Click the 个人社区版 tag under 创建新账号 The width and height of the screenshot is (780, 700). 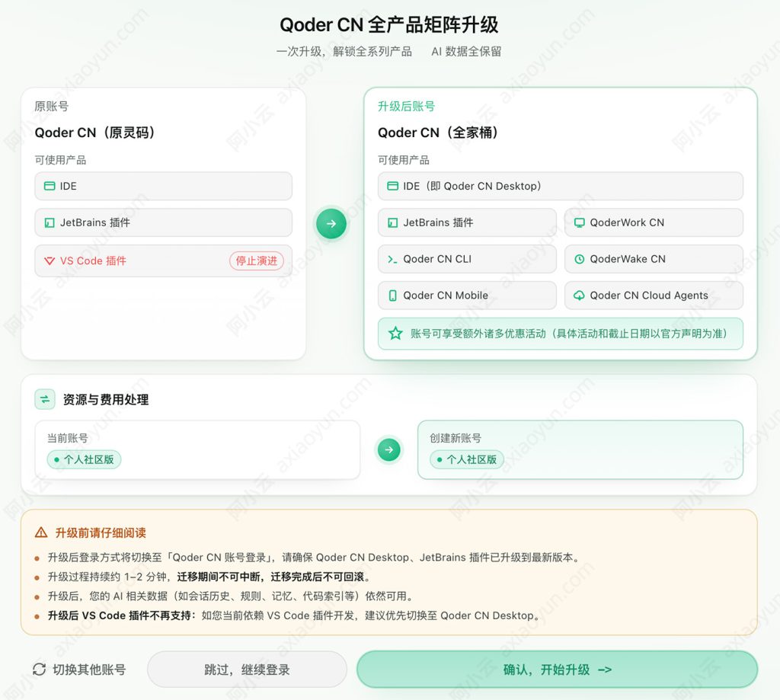coord(467,460)
